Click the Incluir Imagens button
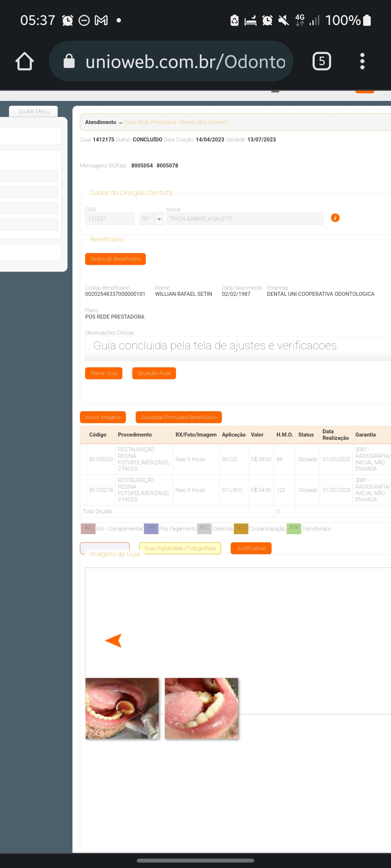The image size is (391, 868). (x=103, y=417)
